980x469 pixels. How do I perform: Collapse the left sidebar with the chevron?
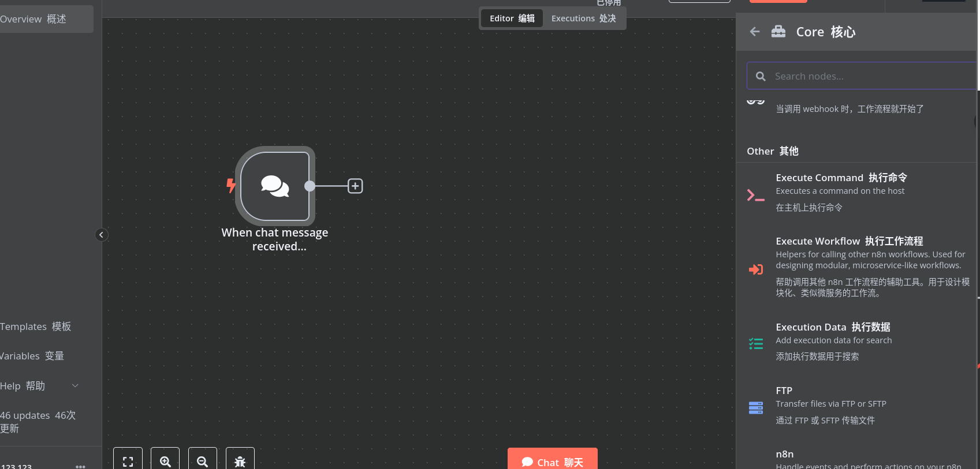pos(102,235)
